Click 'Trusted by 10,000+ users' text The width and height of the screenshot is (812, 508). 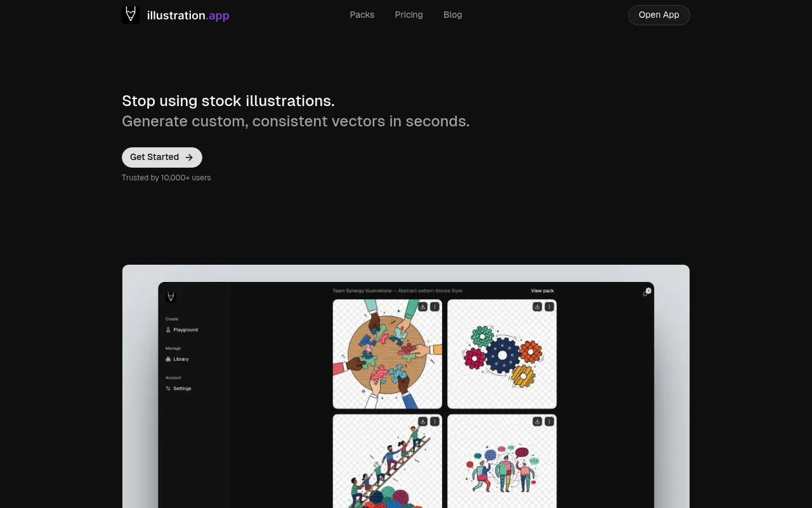[x=166, y=178]
